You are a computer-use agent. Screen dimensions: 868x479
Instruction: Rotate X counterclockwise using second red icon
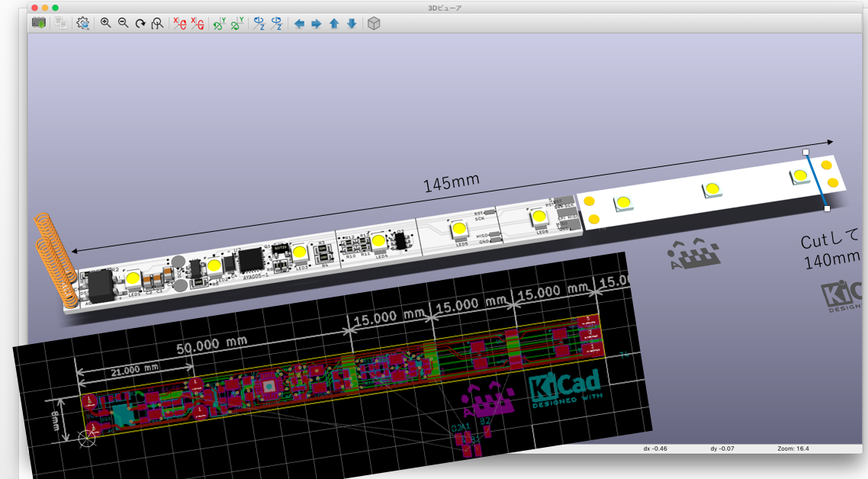click(x=197, y=24)
